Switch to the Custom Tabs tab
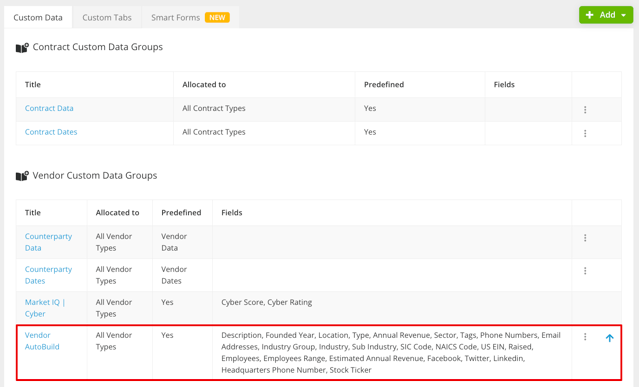 (107, 18)
